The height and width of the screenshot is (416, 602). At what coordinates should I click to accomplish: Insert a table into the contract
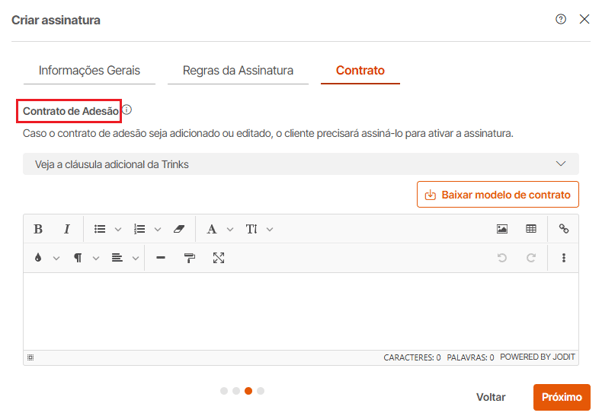click(531, 229)
